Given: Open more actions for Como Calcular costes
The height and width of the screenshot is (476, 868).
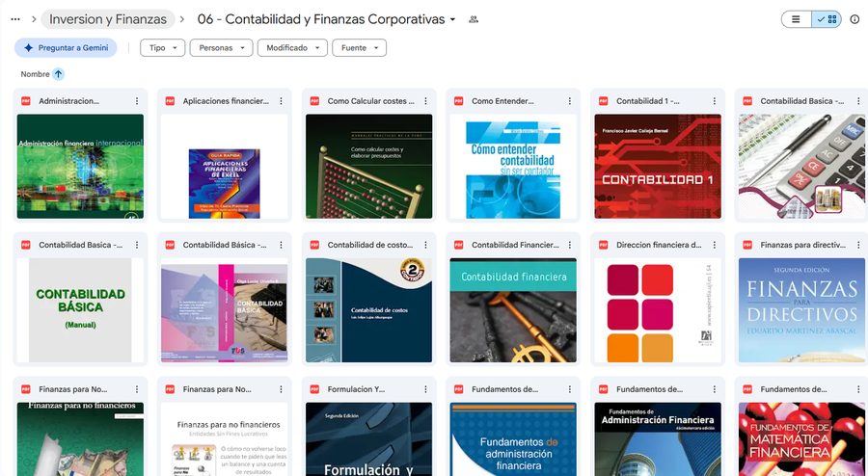Looking at the screenshot, I should point(425,101).
